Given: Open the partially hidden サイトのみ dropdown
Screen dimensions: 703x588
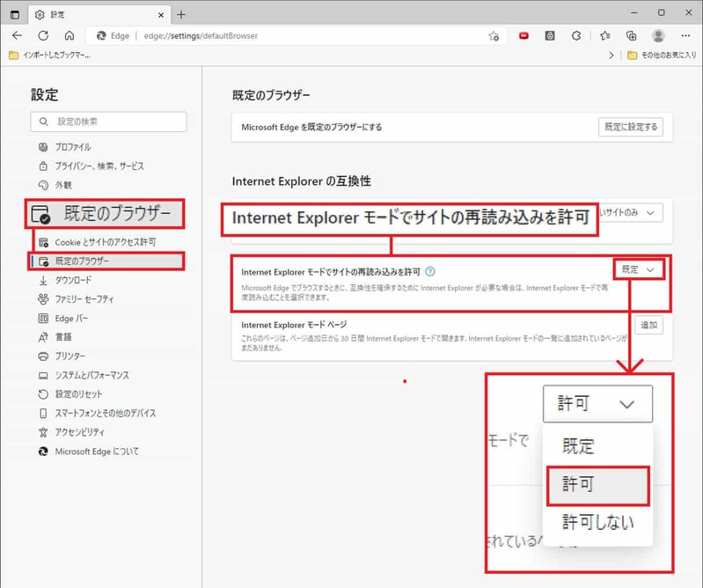Looking at the screenshot, I should click(x=630, y=213).
